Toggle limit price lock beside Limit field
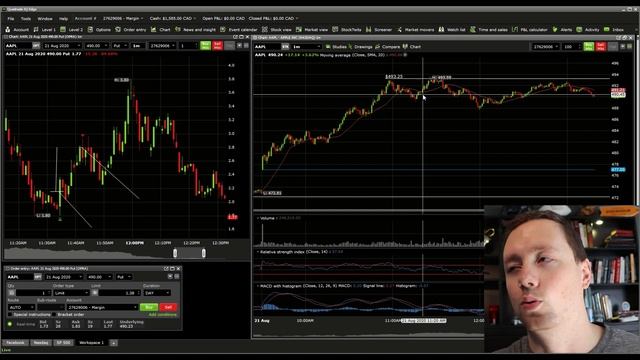The image size is (640, 360). [95, 293]
